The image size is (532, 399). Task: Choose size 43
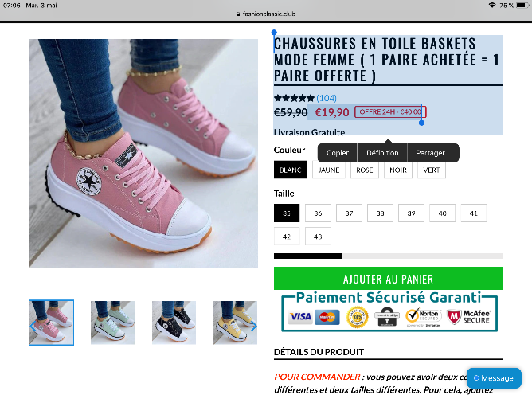(318, 237)
